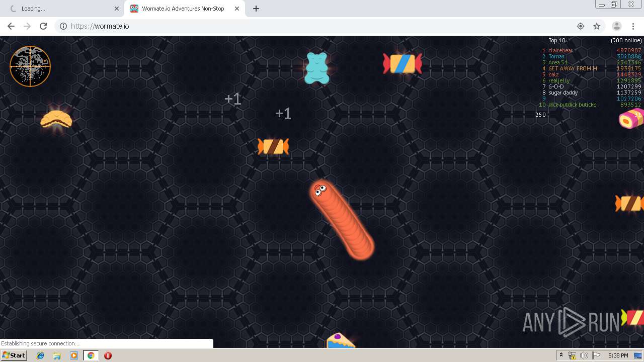Click the top score '4970907'
The width and height of the screenshot is (644, 362).
tap(629, 50)
